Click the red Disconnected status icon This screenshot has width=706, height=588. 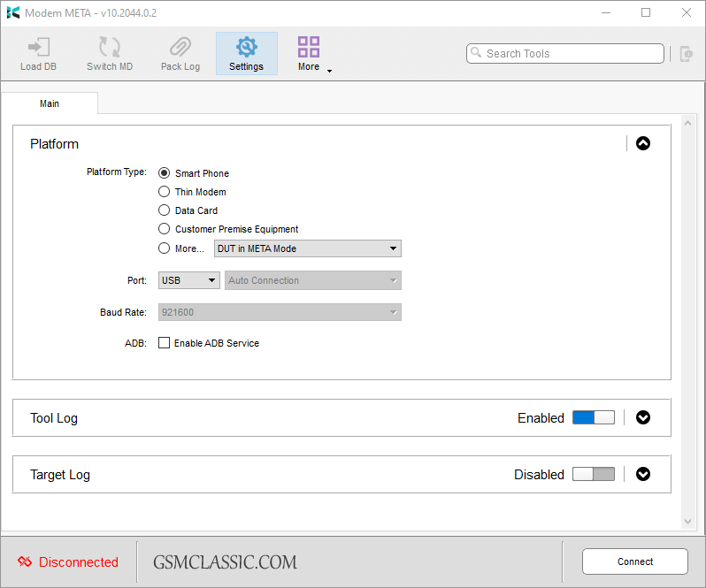click(25, 562)
